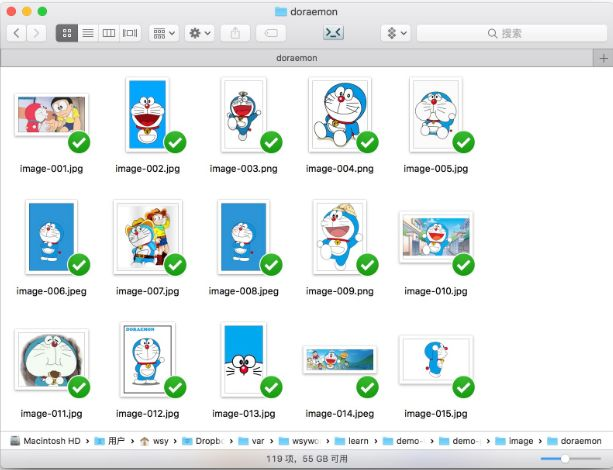Select image-008.jpeg thumbnail
613x470 pixels.
pos(244,237)
